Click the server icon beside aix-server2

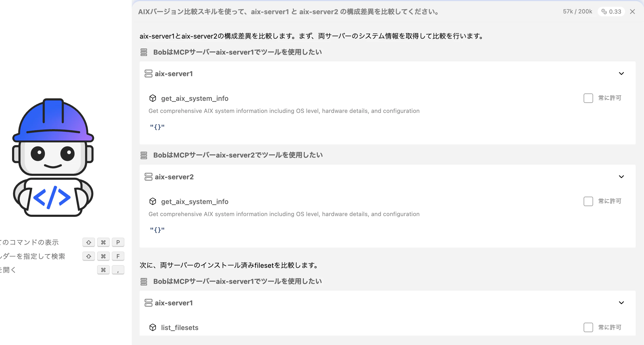point(148,177)
